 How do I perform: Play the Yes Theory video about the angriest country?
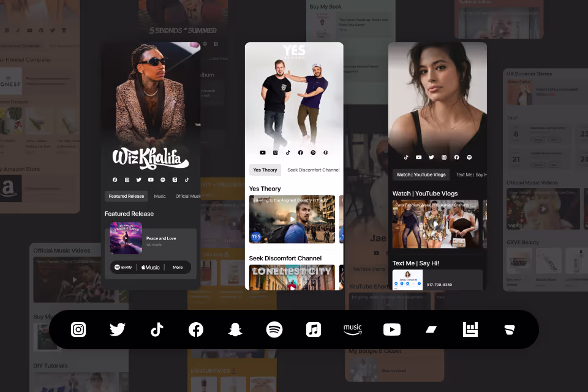[x=292, y=219]
